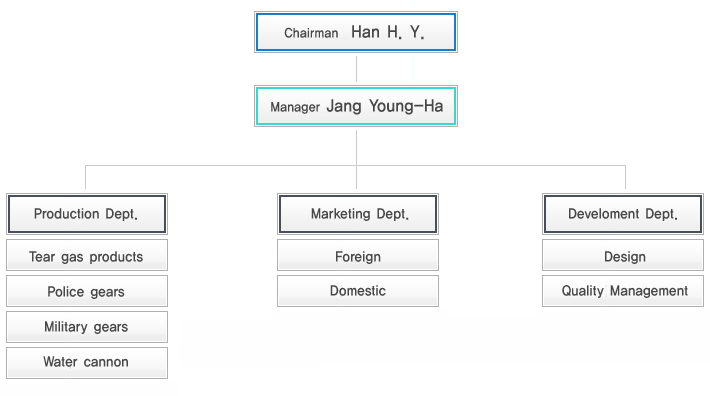Viewport: 710px width, 396px height.
Task: Click the name Han H. Y.
Action: [x=388, y=32]
